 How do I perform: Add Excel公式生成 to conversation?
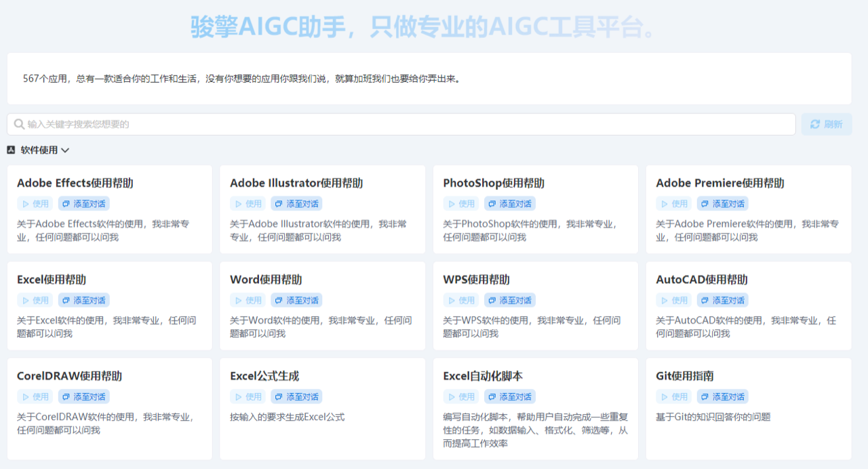[x=296, y=396]
